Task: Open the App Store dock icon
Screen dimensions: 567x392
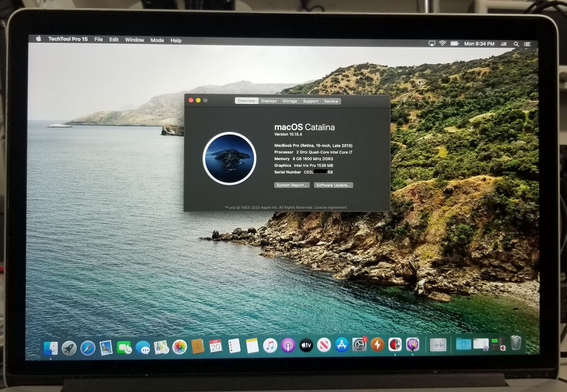Action: point(342,345)
